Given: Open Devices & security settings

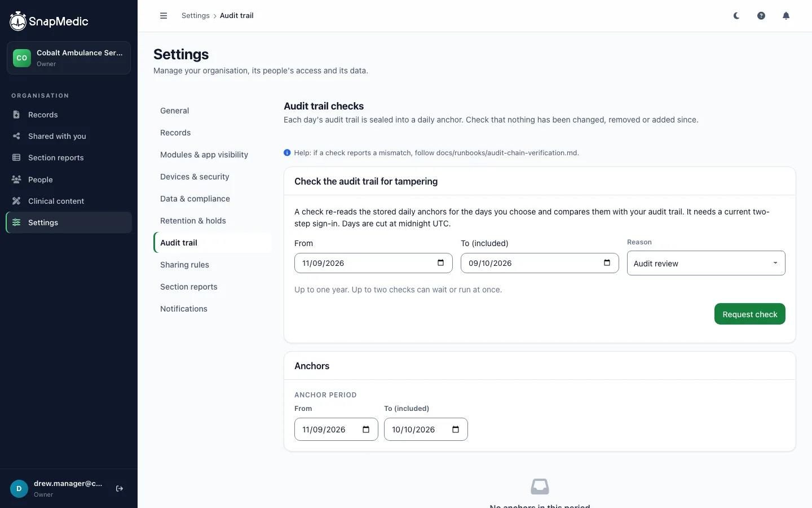Looking at the screenshot, I should click(x=212, y=177).
